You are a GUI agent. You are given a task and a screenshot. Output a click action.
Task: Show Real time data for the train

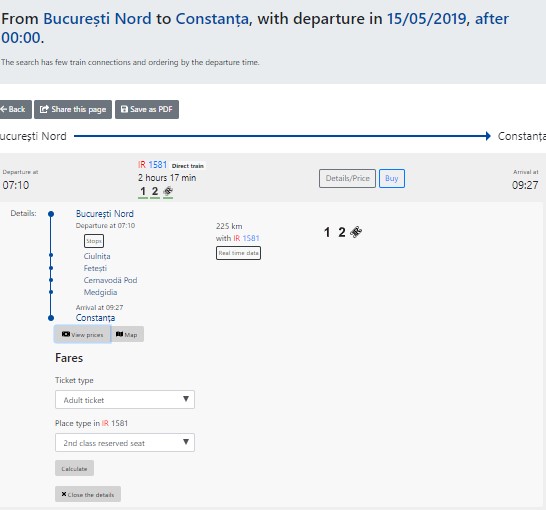click(238, 253)
